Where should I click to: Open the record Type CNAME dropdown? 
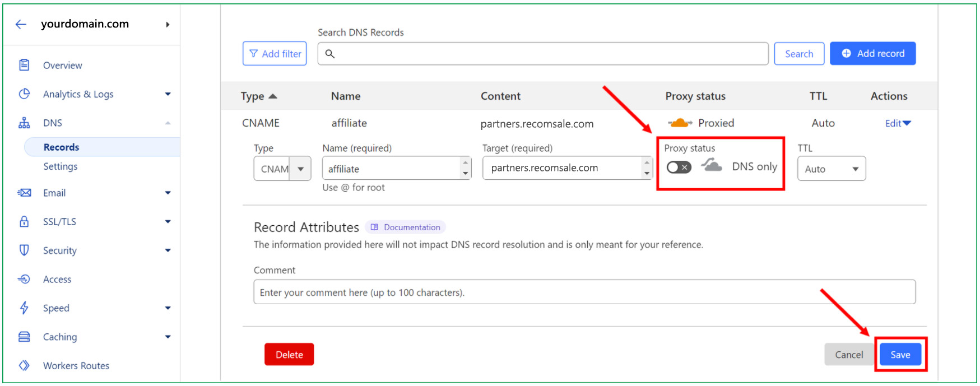282,169
